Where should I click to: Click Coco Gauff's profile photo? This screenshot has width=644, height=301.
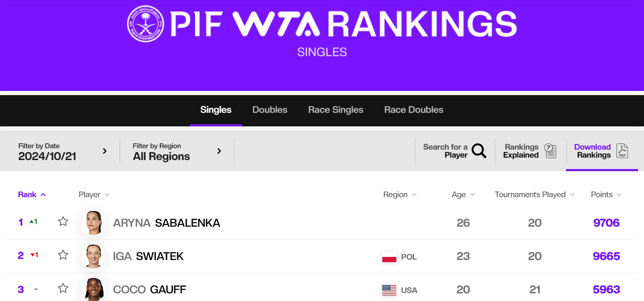pyautogui.click(x=94, y=289)
